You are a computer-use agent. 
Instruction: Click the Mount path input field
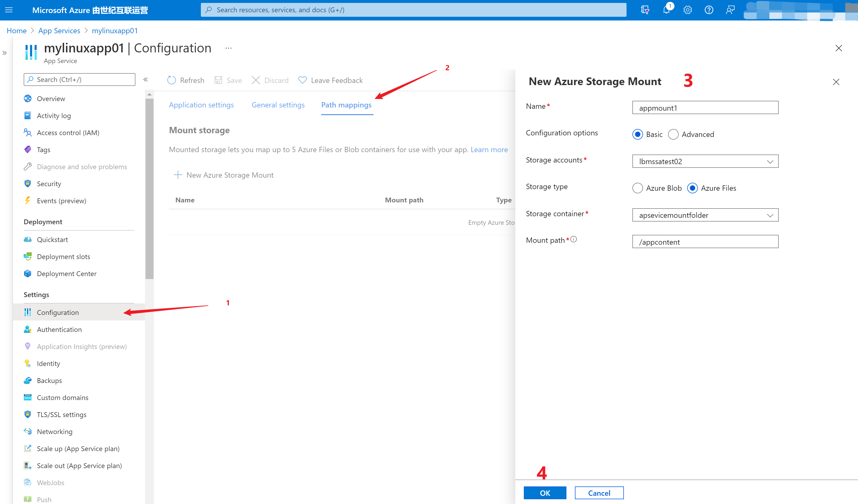pyautogui.click(x=705, y=242)
